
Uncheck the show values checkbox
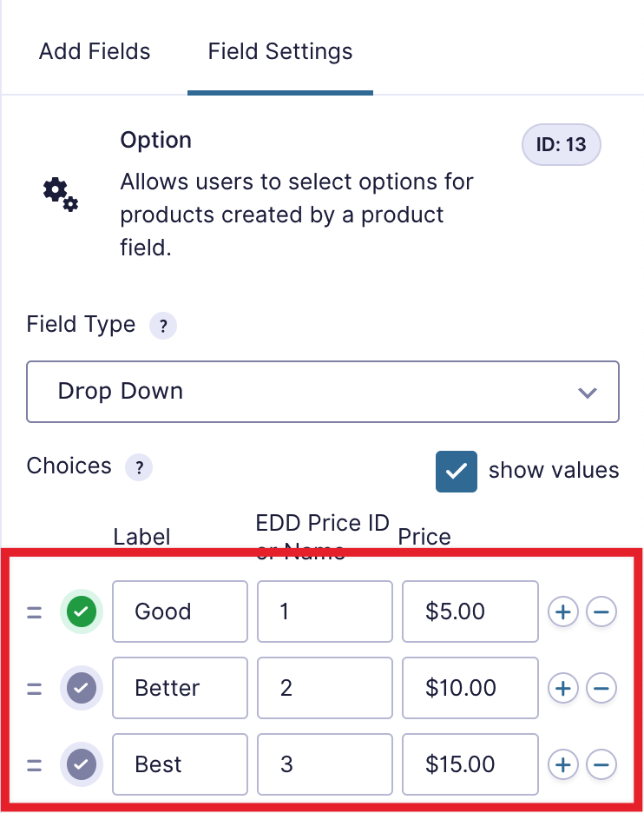tap(457, 472)
